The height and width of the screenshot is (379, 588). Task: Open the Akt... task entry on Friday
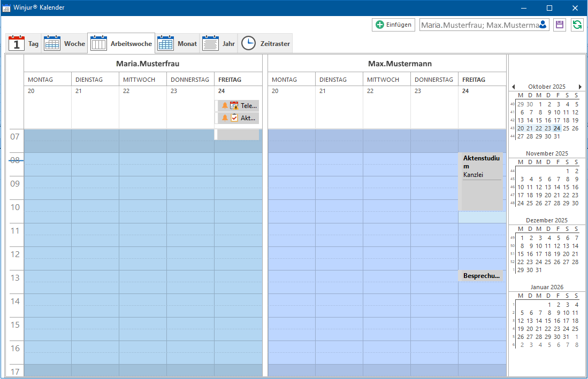pos(238,118)
